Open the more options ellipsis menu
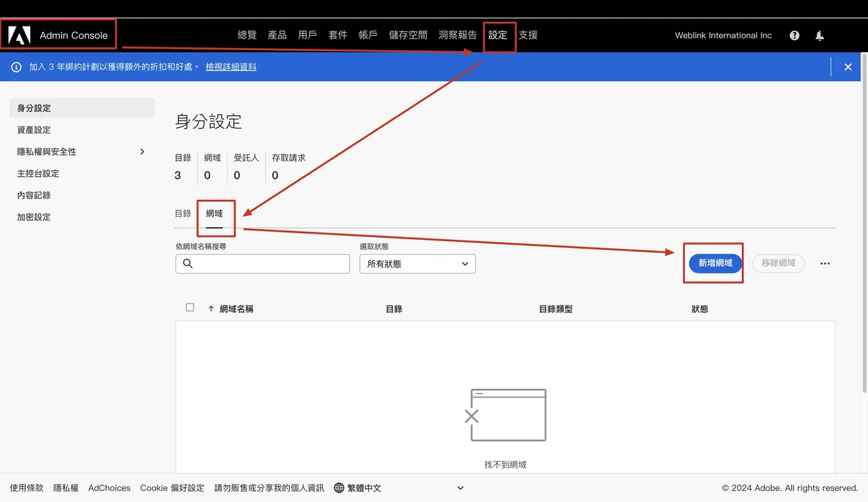Viewport: 868px width, 502px height. 825,264
